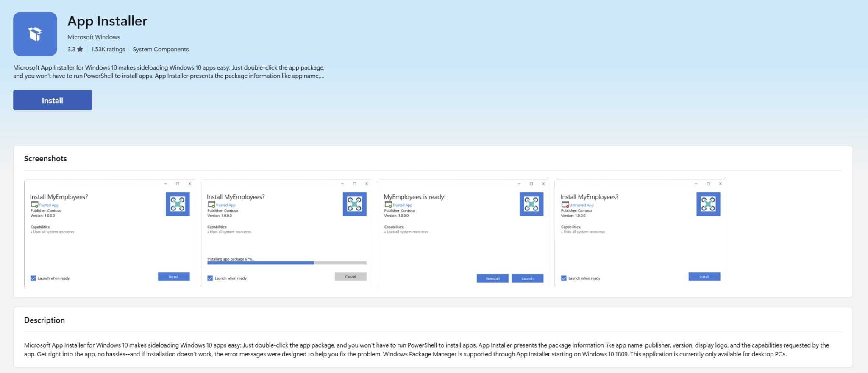The height and width of the screenshot is (373, 868).
Task: Click close X in 'MyEmployees is ready' screenshot
Action: [x=543, y=184]
